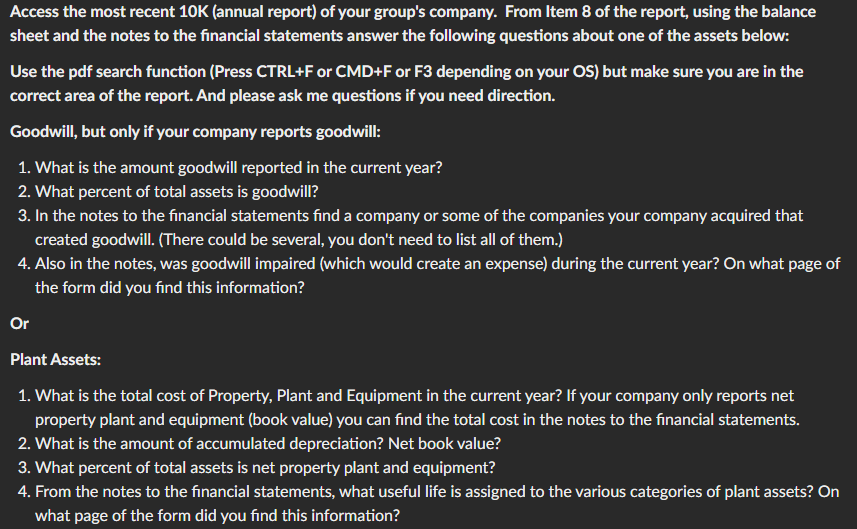Click the 'Access the most recent 10K' opening sentence
The width and height of the screenshot is (857, 529).
click(253, 11)
